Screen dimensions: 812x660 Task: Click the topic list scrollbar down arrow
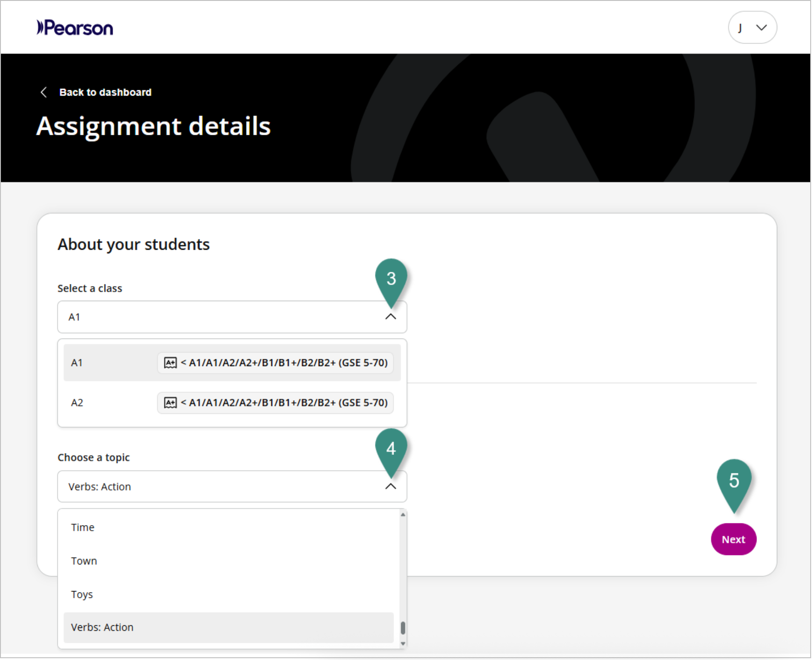[x=403, y=644]
